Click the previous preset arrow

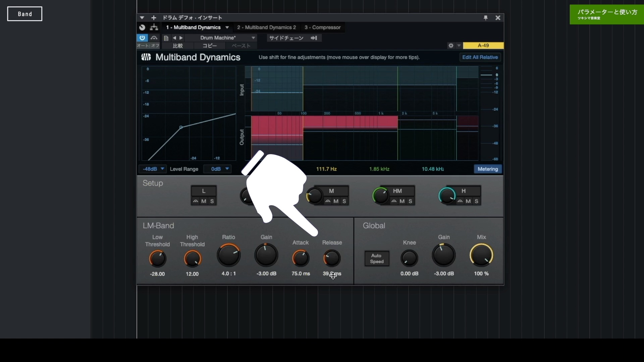pyautogui.click(x=175, y=38)
